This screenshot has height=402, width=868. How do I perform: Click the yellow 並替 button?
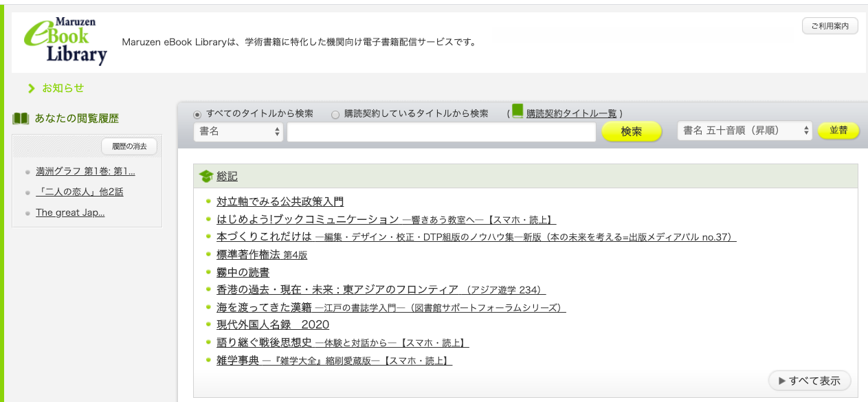pyautogui.click(x=838, y=131)
